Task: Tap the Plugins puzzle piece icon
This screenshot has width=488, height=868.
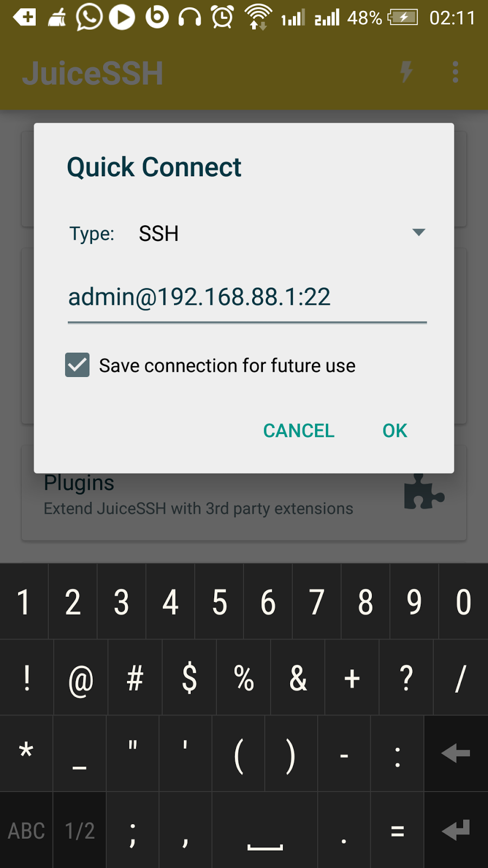Action: coord(424,492)
